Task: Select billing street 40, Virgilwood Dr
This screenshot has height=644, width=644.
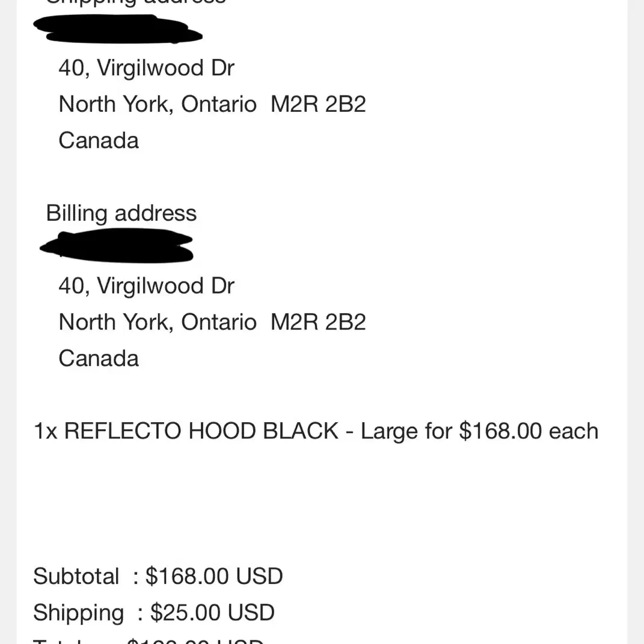Action: [146, 286]
